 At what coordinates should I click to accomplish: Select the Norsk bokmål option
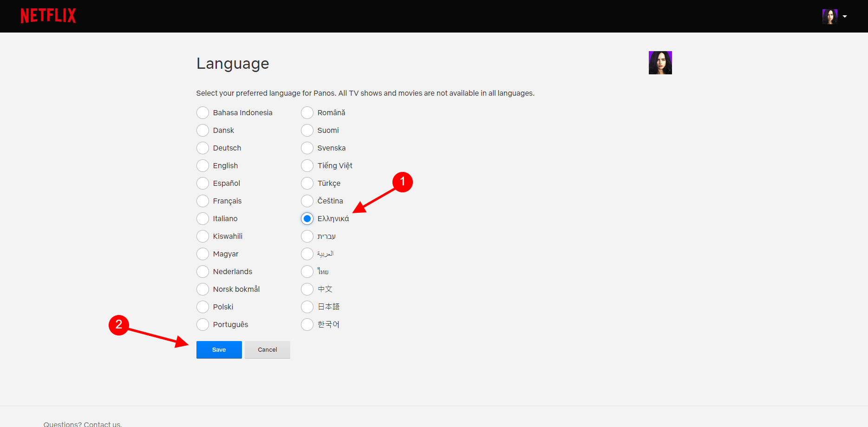pos(203,289)
